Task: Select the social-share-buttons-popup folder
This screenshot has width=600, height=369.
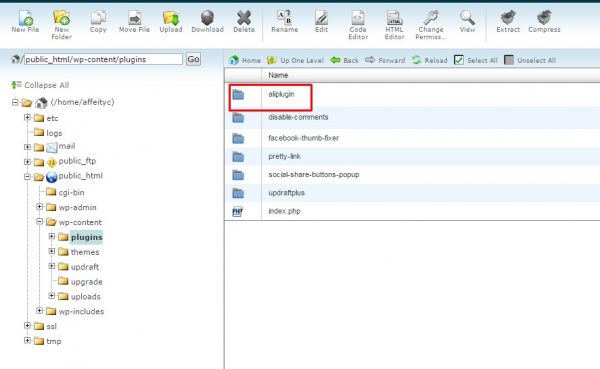Action: (412, 175)
